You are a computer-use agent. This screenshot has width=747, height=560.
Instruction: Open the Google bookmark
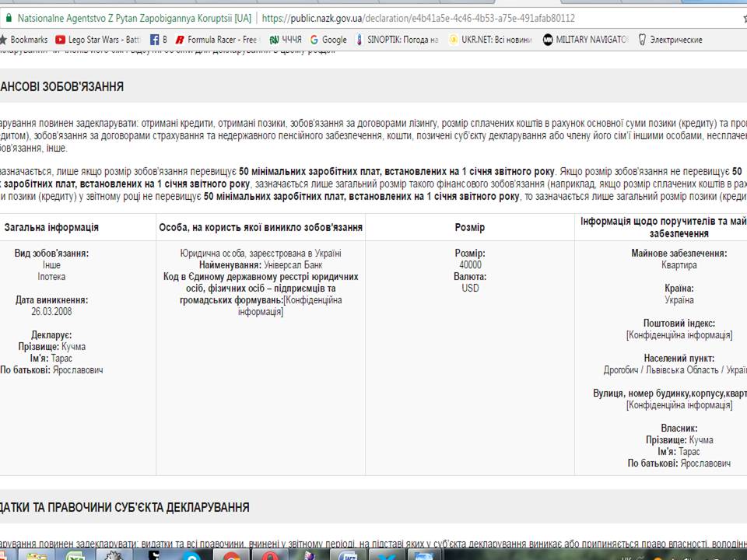(328, 40)
